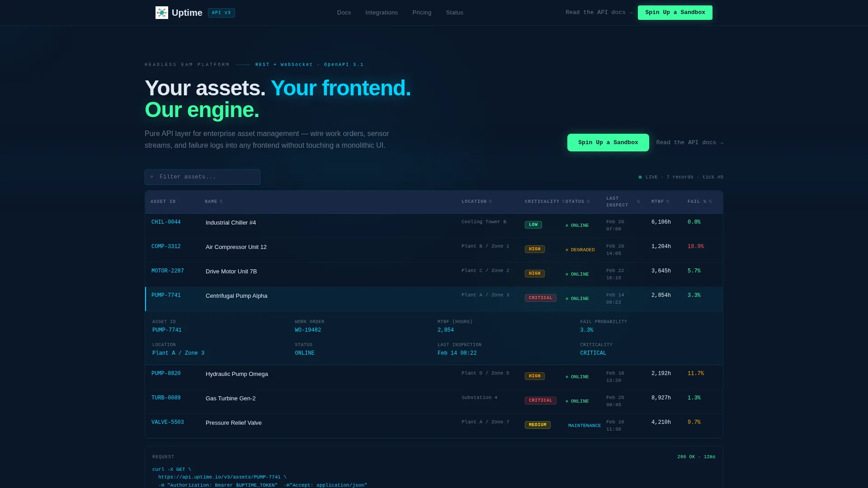The height and width of the screenshot is (488, 868).
Task: Click the curl -X GET request line
Action: click(172, 469)
